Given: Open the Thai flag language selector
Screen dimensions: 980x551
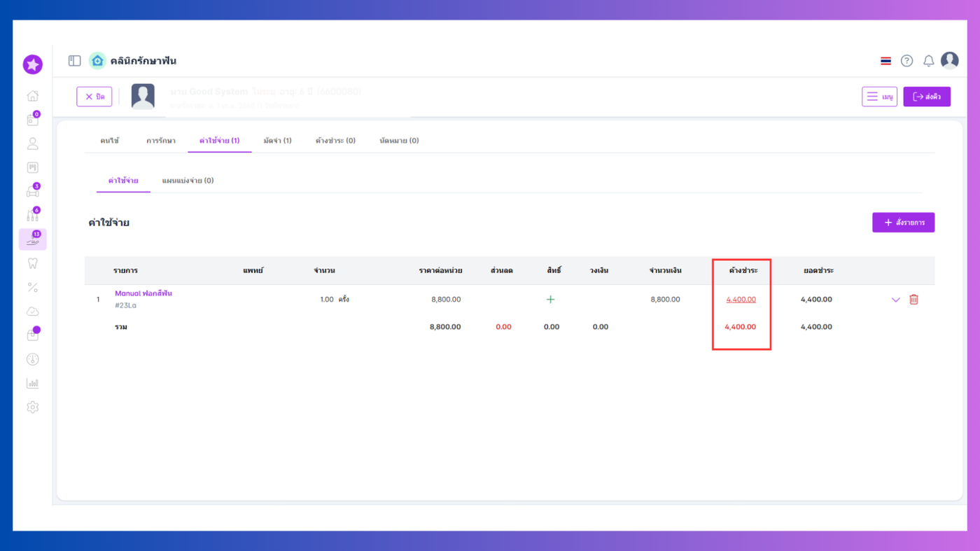Looking at the screenshot, I should [x=885, y=61].
